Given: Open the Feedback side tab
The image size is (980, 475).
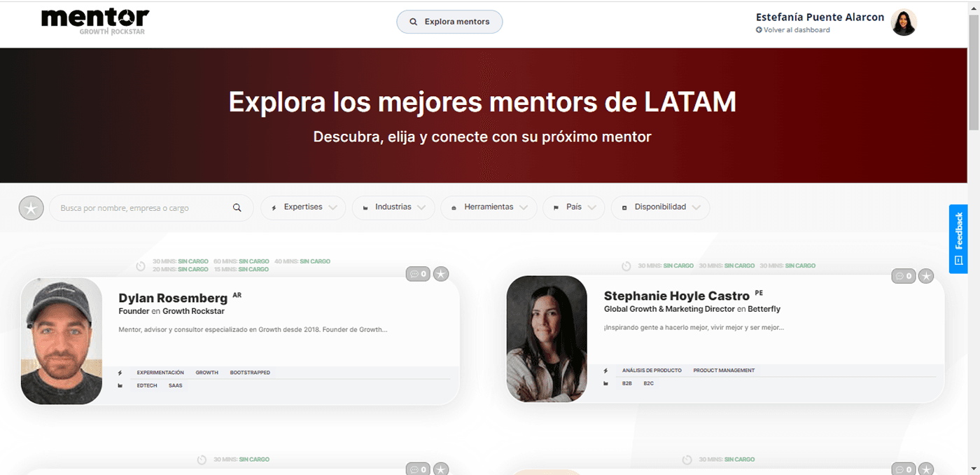Looking at the screenshot, I should click(x=958, y=239).
